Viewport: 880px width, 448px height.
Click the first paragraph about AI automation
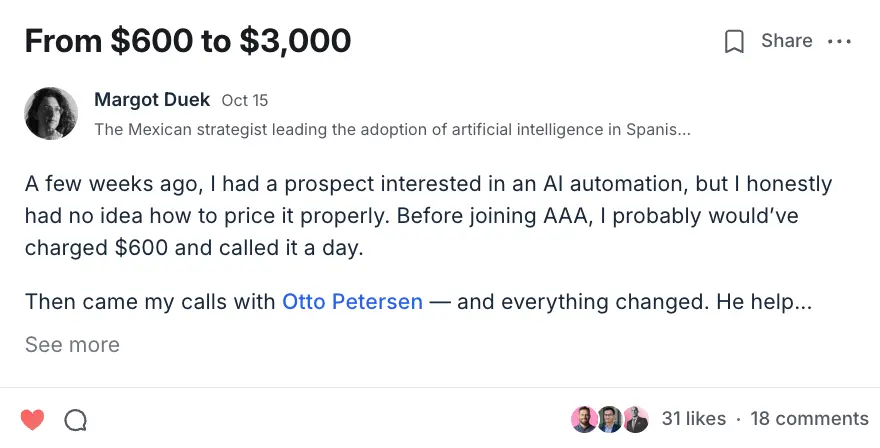pyautogui.click(x=428, y=216)
